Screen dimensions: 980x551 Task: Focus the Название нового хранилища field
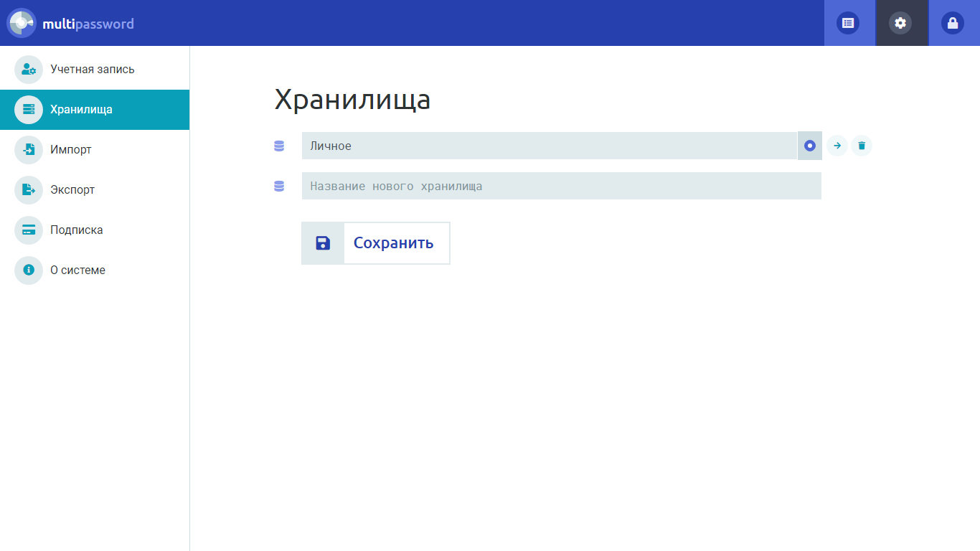[x=562, y=186]
